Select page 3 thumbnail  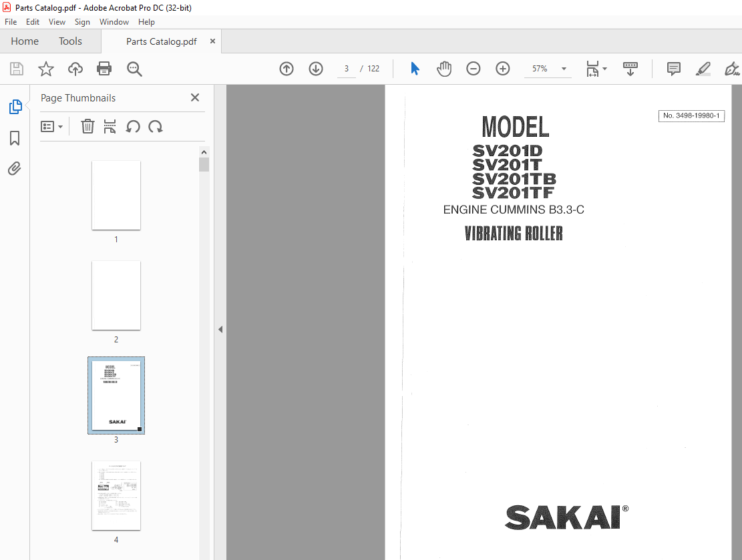pos(116,395)
